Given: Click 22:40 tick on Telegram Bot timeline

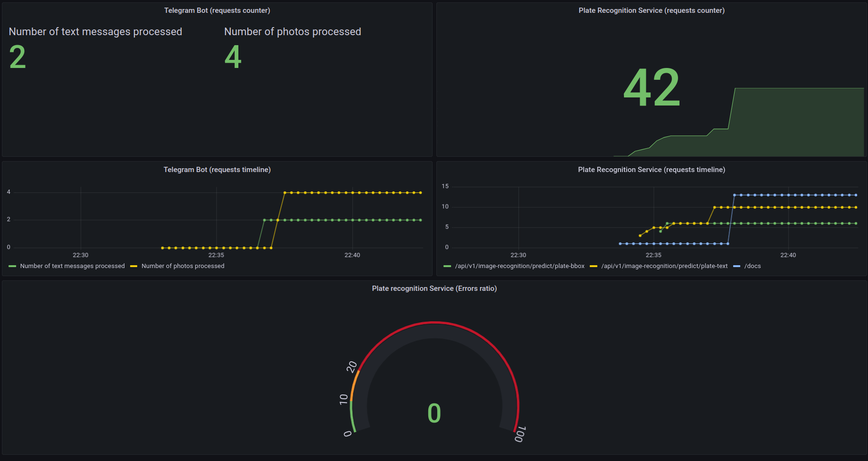Looking at the screenshot, I should click(x=352, y=255).
